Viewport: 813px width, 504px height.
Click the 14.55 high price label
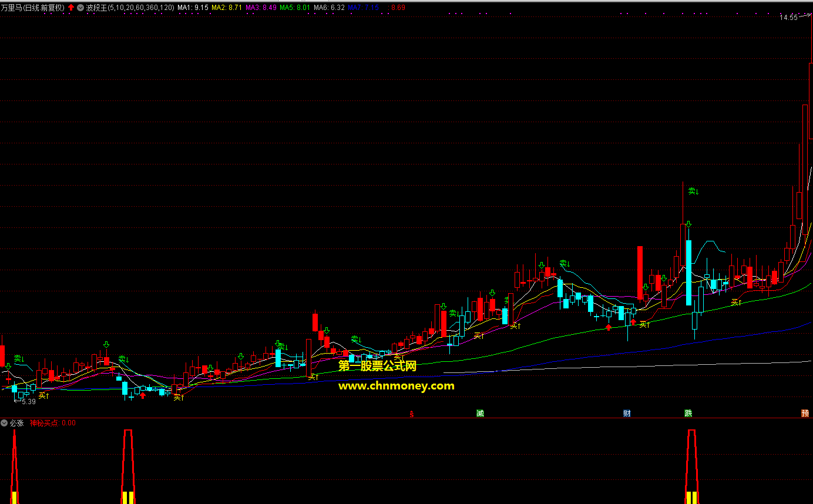click(x=788, y=18)
